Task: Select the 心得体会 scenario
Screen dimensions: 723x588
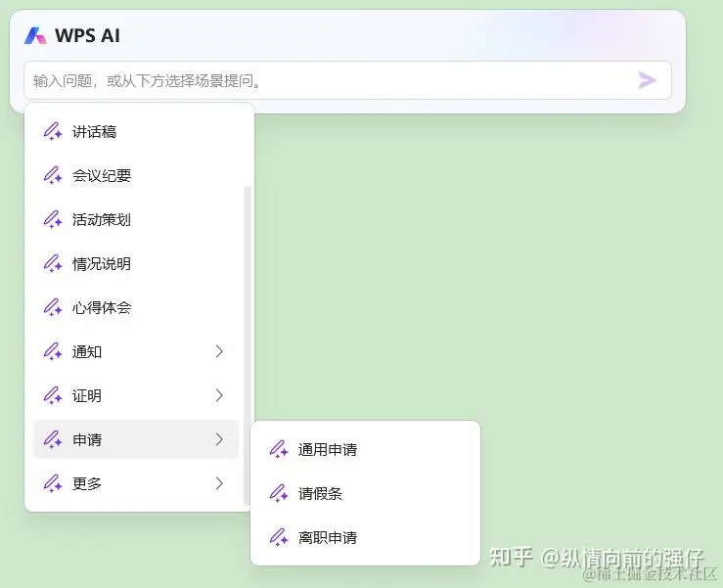Action: point(136,307)
